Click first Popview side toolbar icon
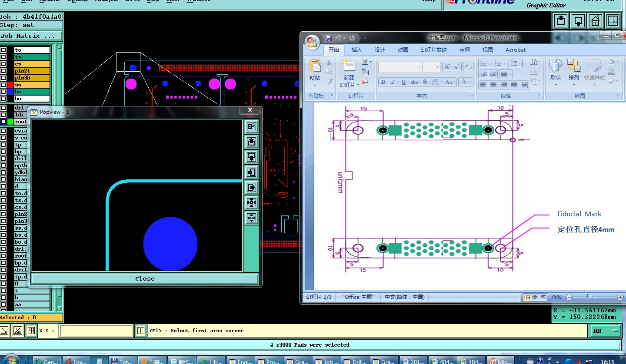Image resolution: width=626 pixels, height=364 pixels. [251, 127]
